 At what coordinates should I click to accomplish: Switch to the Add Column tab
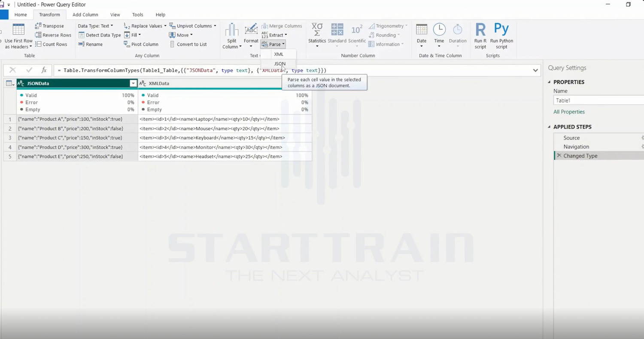click(85, 15)
